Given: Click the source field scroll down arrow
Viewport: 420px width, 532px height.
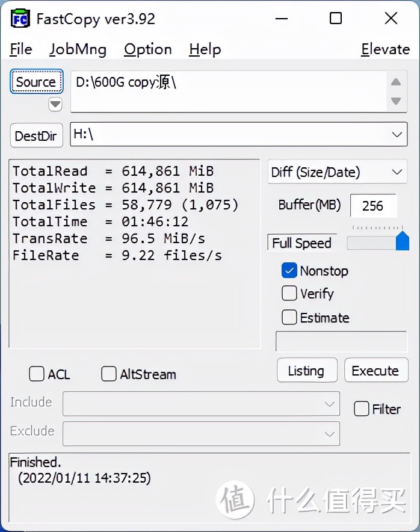Looking at the screenshot, I should (396, 101).
